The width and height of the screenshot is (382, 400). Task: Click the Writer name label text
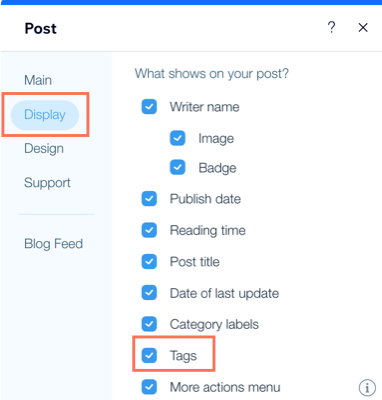[205, 107]
